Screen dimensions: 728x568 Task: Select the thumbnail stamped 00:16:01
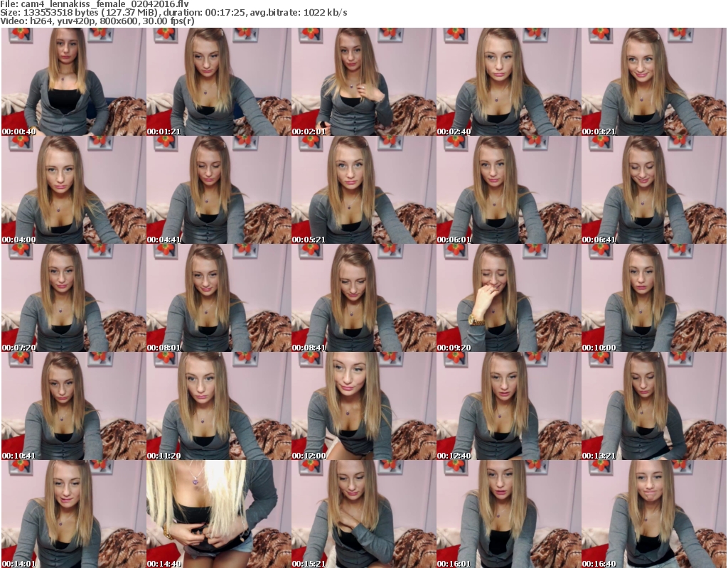508,514
